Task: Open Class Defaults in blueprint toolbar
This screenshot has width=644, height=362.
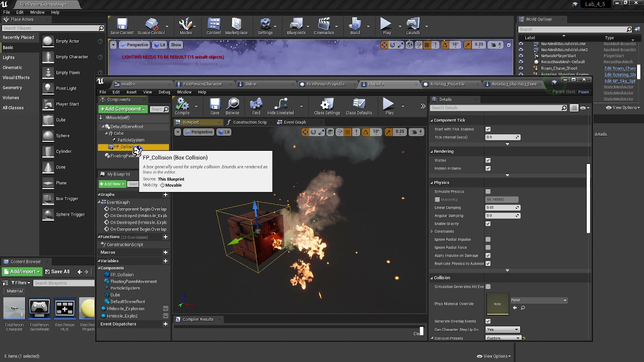Action: [359, 107]
